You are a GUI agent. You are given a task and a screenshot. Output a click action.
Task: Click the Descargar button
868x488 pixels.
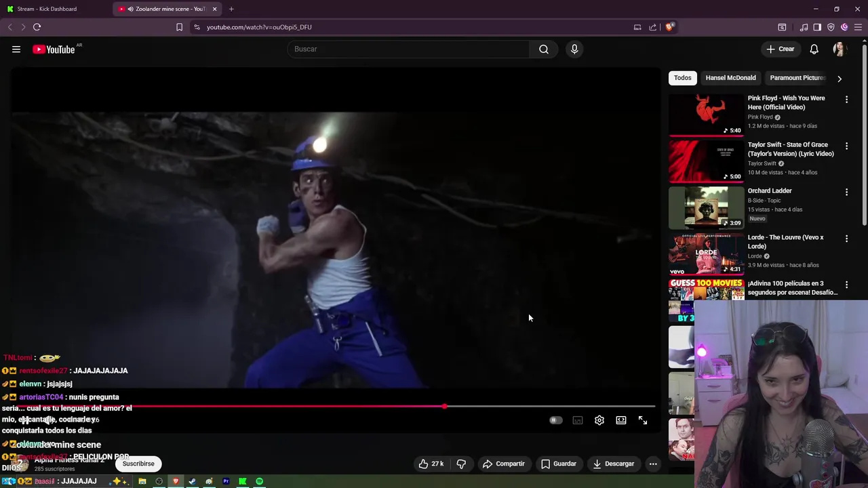click(613, 464)
